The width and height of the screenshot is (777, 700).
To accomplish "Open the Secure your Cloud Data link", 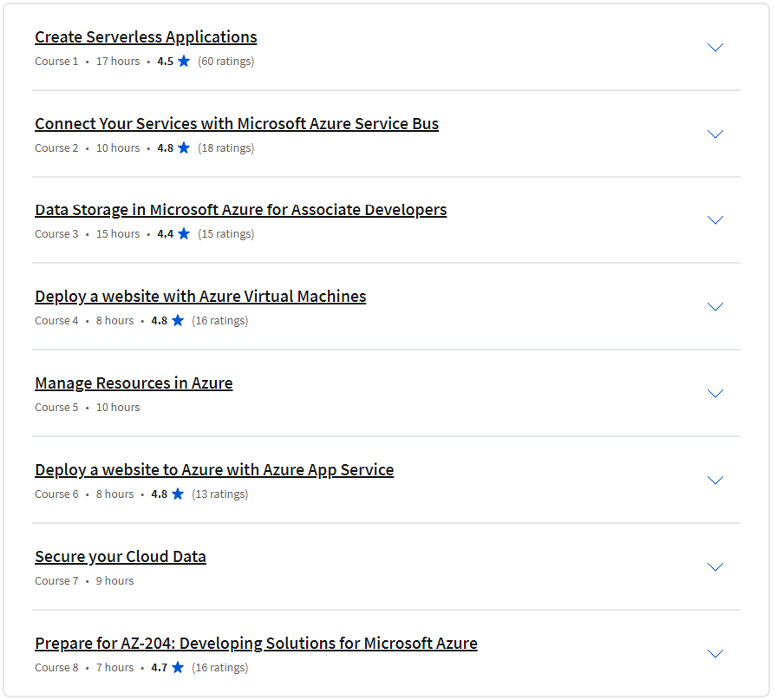I will point(121,556).
